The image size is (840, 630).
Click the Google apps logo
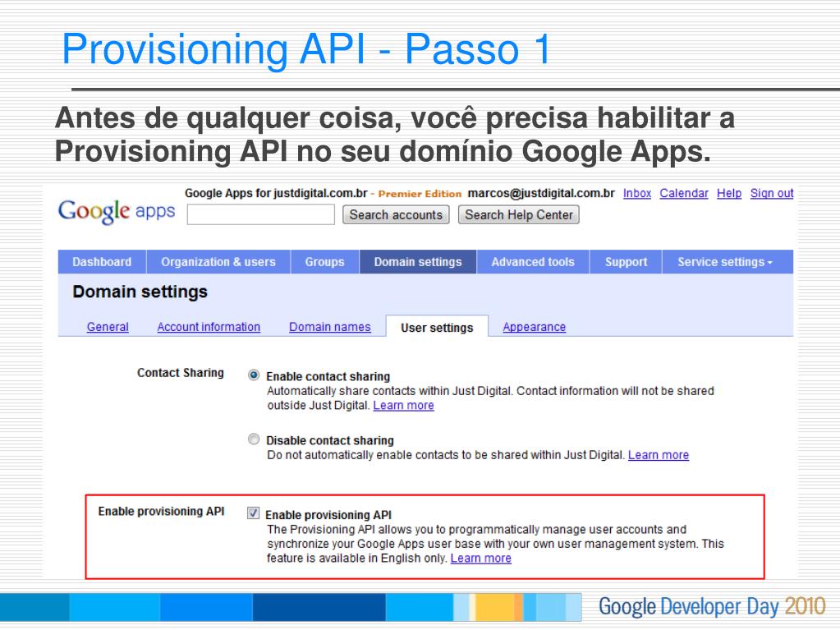click(x=117, y=211)
